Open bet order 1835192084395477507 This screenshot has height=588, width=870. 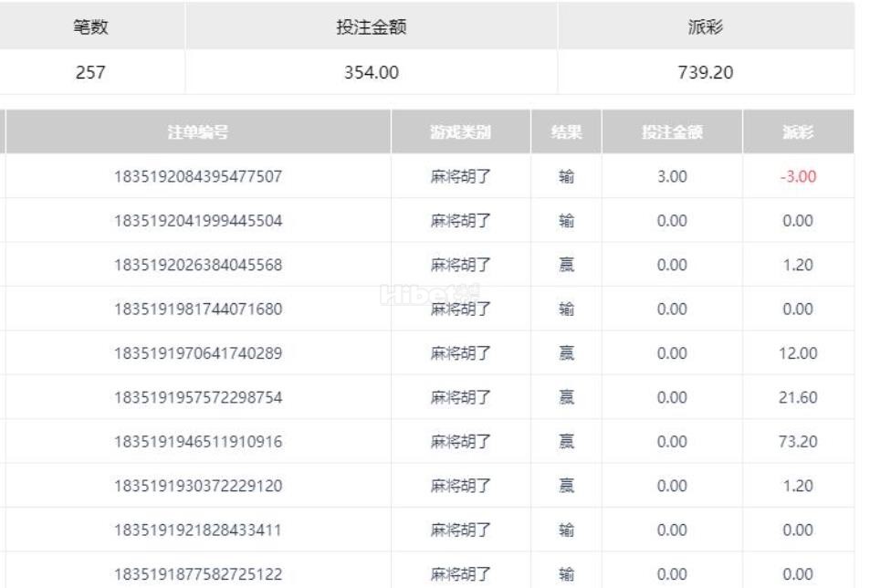tap(197, 176)
